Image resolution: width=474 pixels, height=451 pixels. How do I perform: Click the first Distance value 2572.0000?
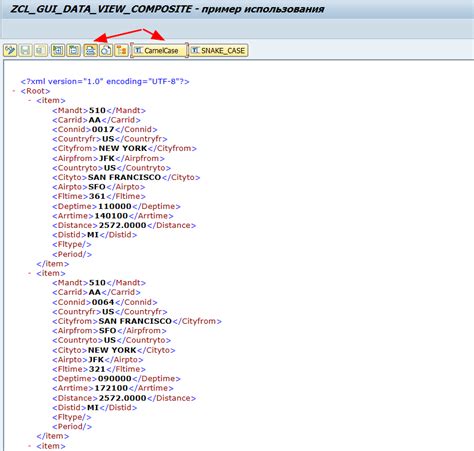(122, 225)
